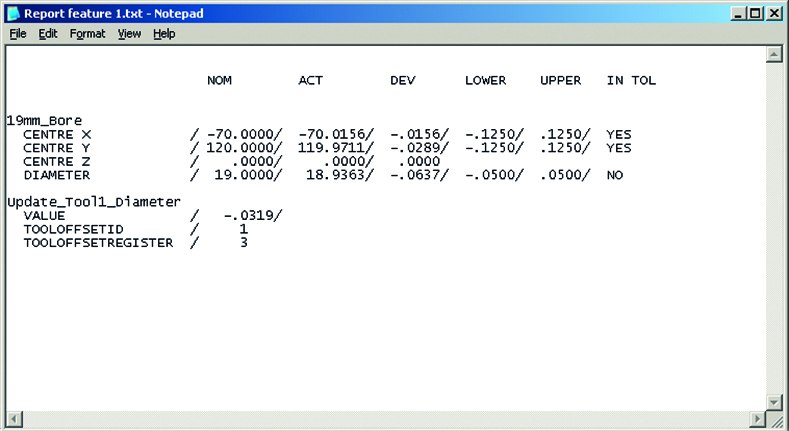Place cursor on the 19mm_Bore heading
The height and width of the screenshot is (431, 789).
tap(43, 119)
